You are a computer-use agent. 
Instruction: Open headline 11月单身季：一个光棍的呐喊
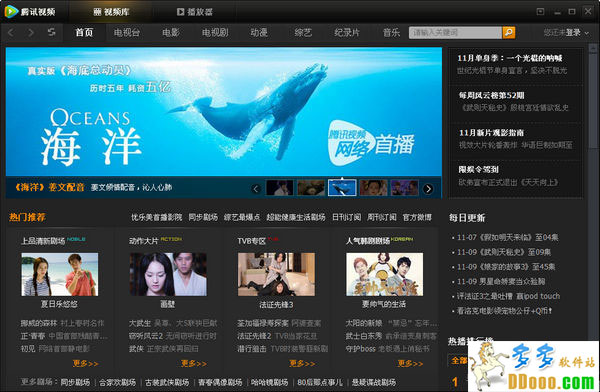click(510, 58)
